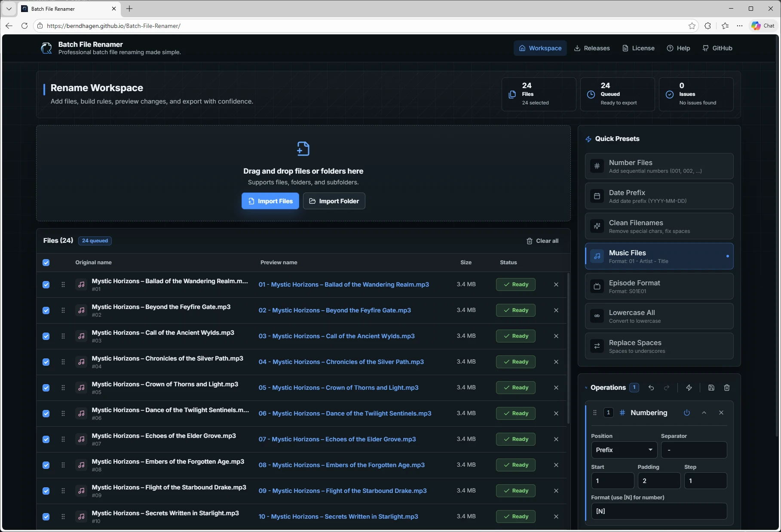Remove Echoes of the Elder Grove file
Image resolution: width=781 pixels, height=532 pixels.
click(556, 439)
